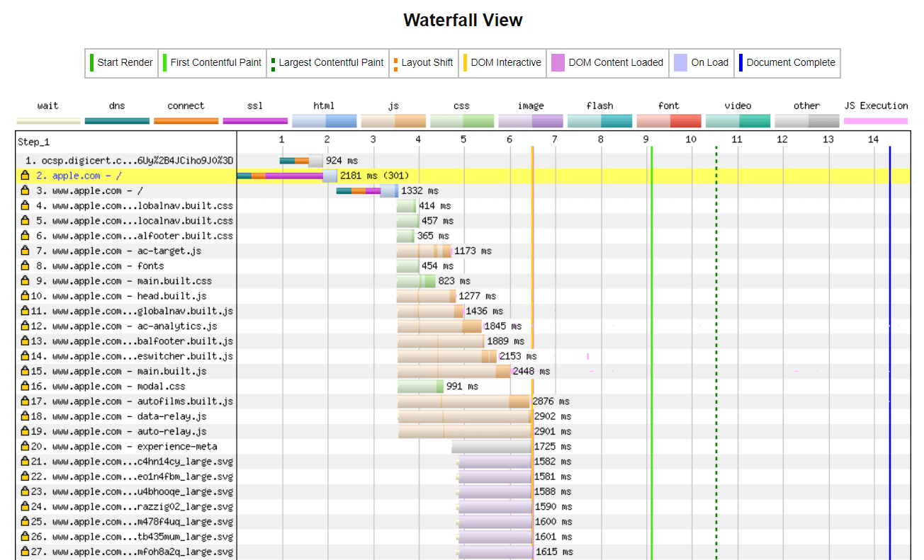Click the Document Complete legend entry
Viewport: 924px width, 560px height.
pyautogui.click(x=787, y=62)
